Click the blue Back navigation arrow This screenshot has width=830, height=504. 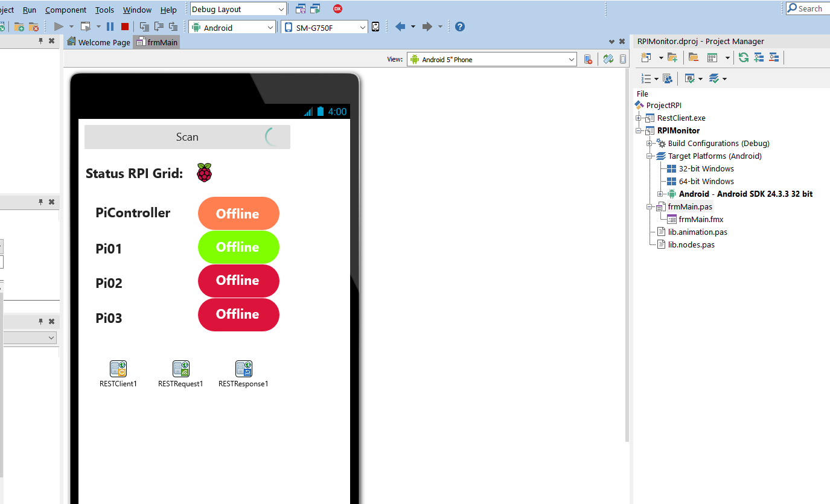(400, 27)
